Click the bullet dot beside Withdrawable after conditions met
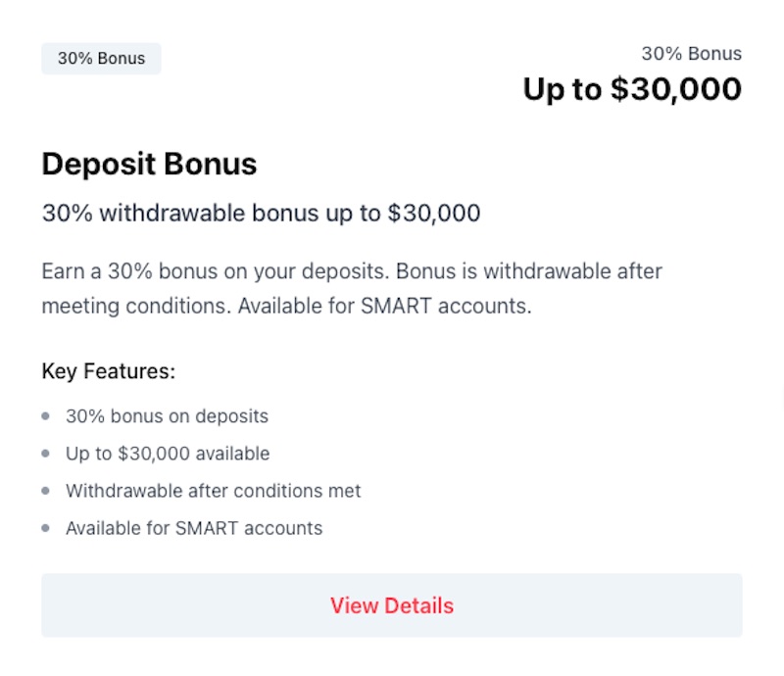Viewport: 784px width, 676px height. pos(45,491)
